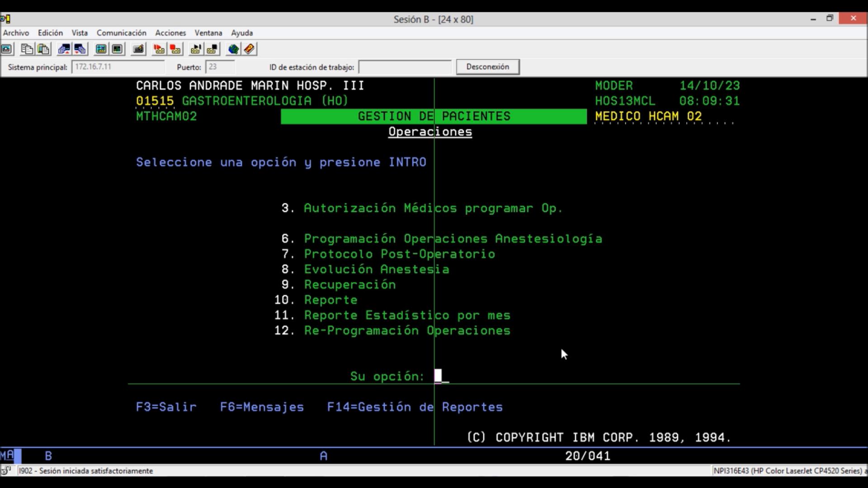Open the Archivo menu
The image size is (868, 488).
16,33
